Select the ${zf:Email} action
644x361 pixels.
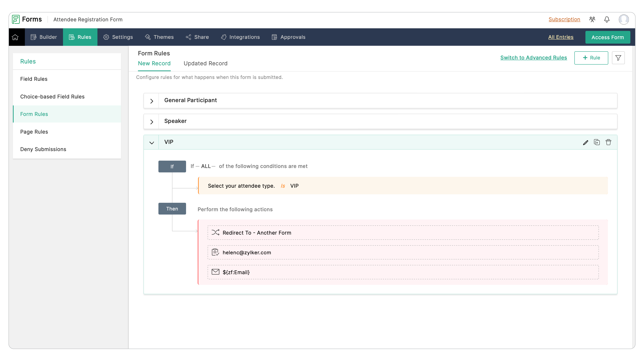(x=403, y=272)
